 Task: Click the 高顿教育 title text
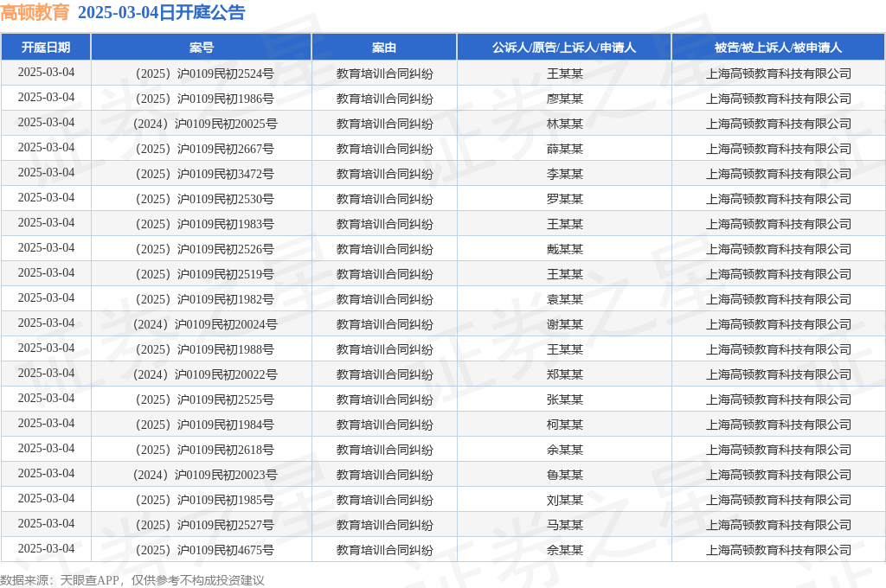click(x=35, y=12)
